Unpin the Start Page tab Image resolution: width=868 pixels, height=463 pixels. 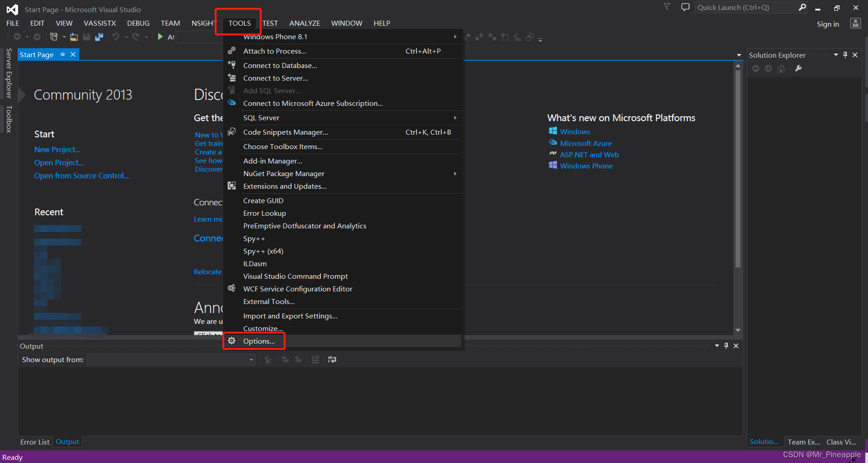[x=62, y=54]
